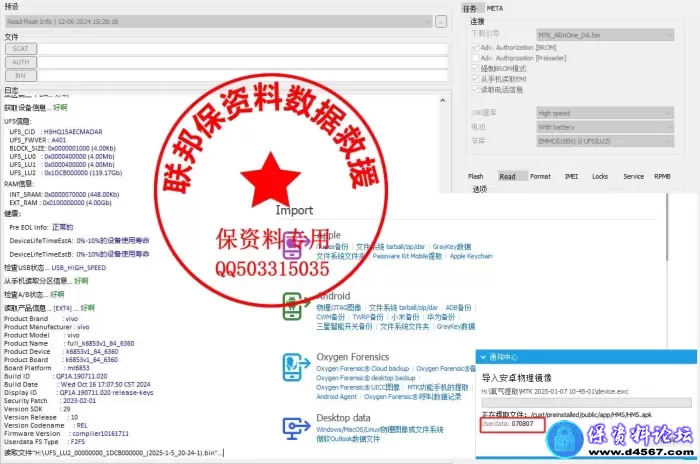Open the Android 文件系统文件夹 link
The image size is (700, 464).
(404, 326)
